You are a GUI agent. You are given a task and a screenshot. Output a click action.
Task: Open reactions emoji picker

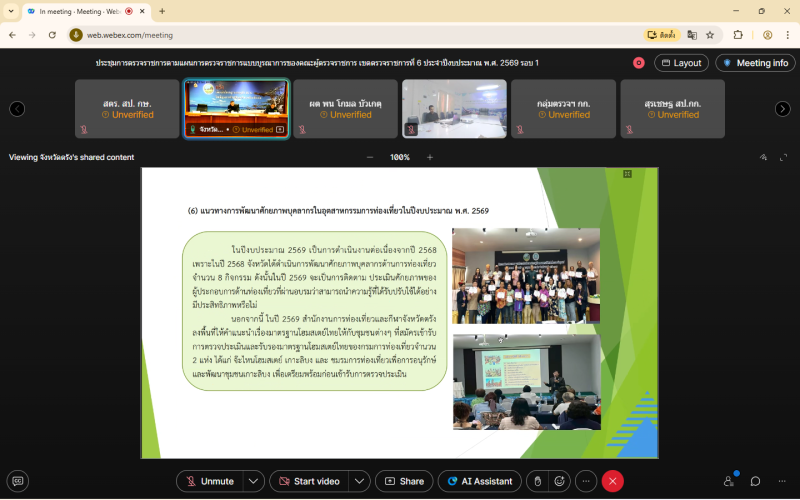[561, 481]
